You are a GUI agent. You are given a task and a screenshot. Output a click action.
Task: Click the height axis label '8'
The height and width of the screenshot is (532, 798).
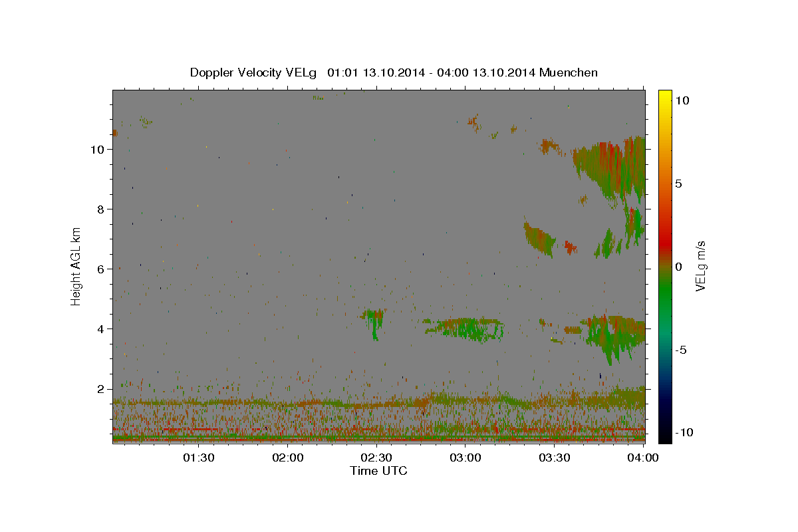click(x=101, y=209)
